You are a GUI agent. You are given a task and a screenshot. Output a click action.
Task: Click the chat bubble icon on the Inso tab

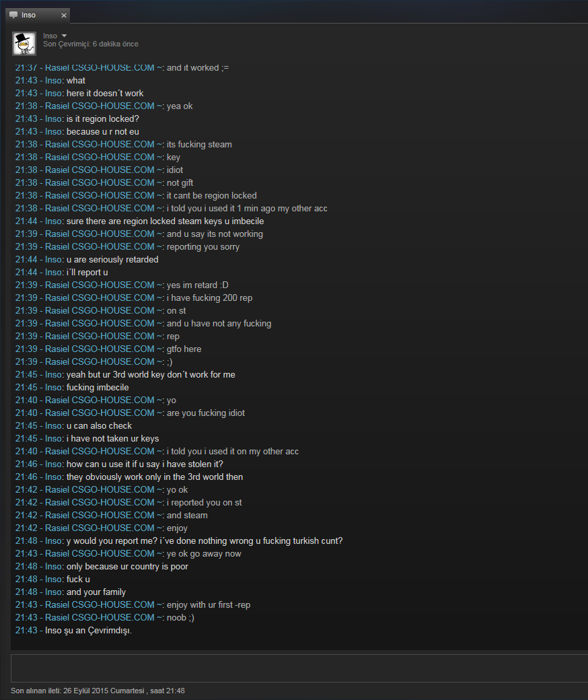(x=14, y=15)
